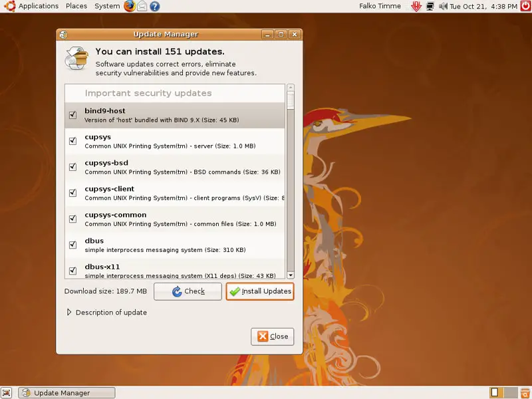
Task: Click the volume speaker icon
Action: [x=443, y=6]
